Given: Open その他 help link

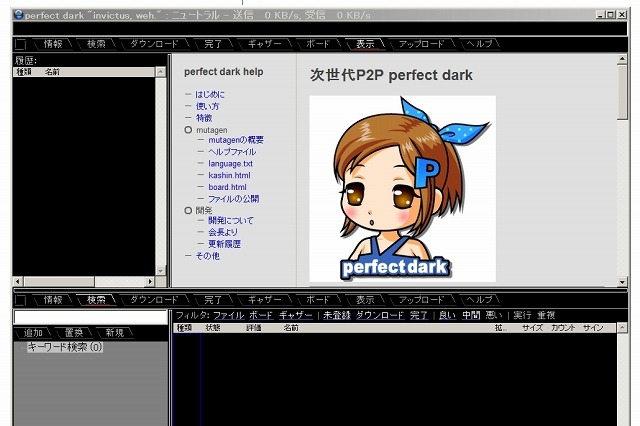Looking at the screenshot, I should click(207, 256).
